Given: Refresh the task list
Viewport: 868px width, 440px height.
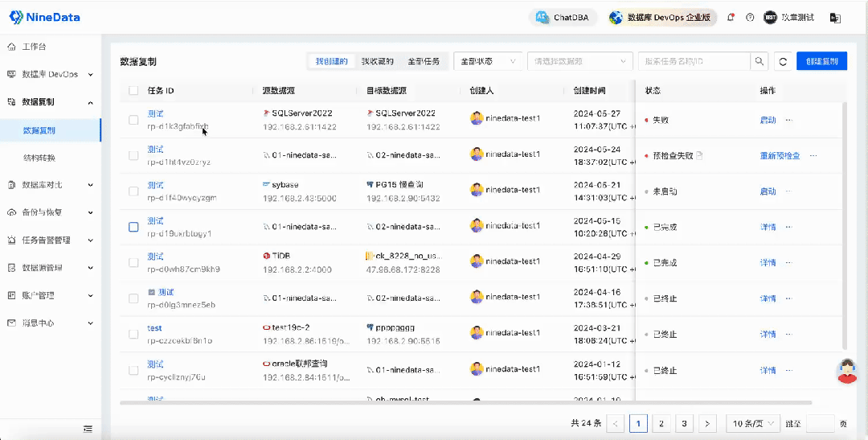Looking at the screenshot, I should coord(783,61).
